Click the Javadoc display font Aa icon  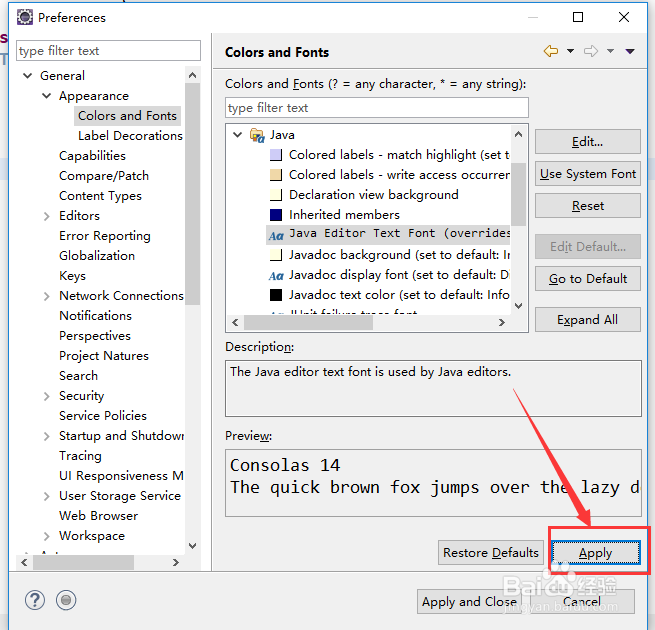pyautogui.click(x=276, y=276)
